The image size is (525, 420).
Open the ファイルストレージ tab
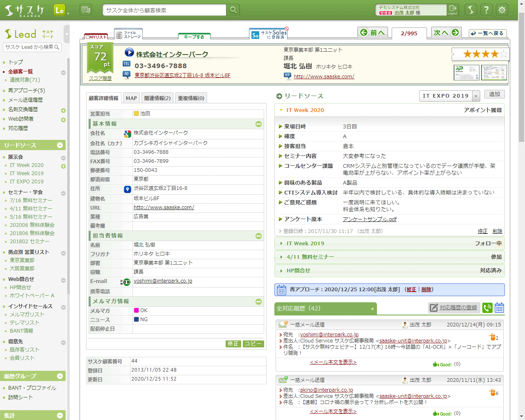pos(128,34)
